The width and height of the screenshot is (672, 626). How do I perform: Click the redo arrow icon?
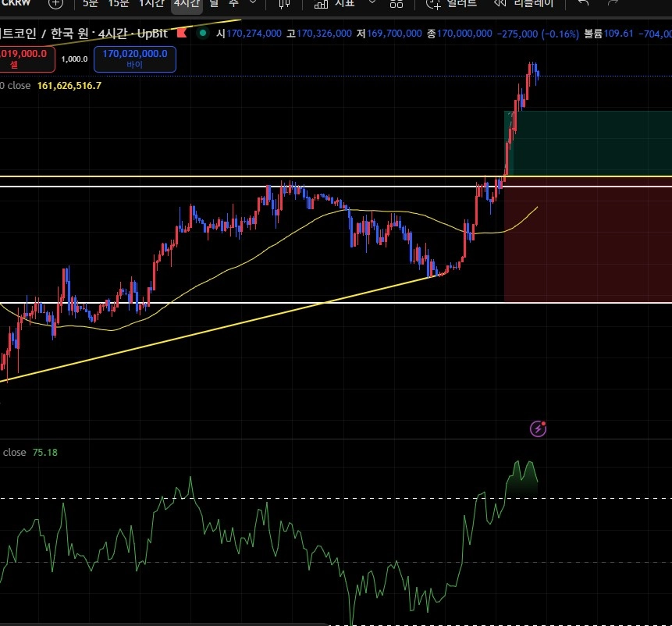pyautogui.click(x=613, y=3)
